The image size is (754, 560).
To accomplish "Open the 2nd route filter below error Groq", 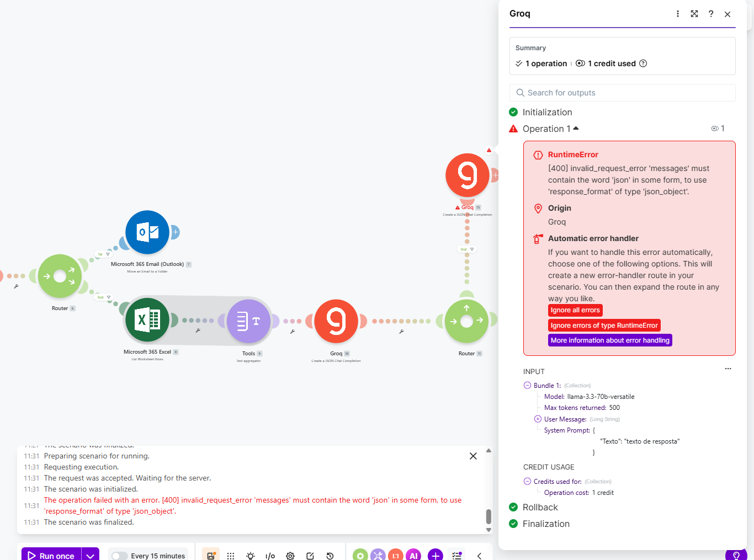I will [x=467, y=249].
